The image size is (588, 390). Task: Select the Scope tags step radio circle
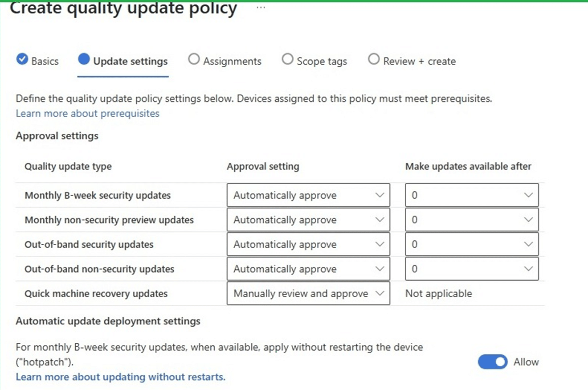point(287,58)
